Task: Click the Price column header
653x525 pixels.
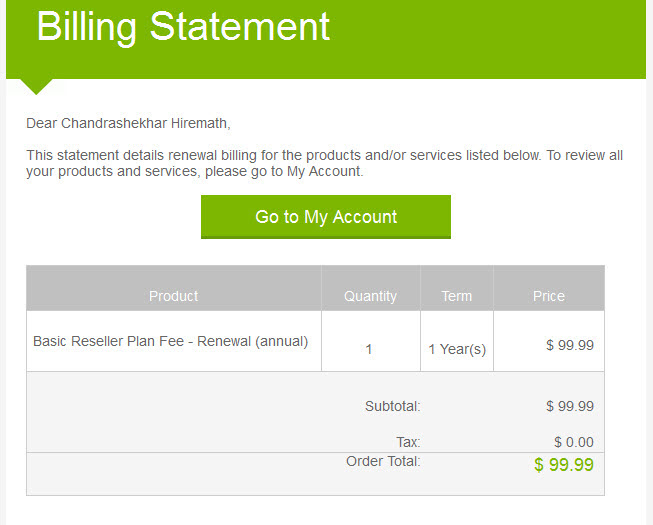Action: pyautogui.click(x=549, y=296)
